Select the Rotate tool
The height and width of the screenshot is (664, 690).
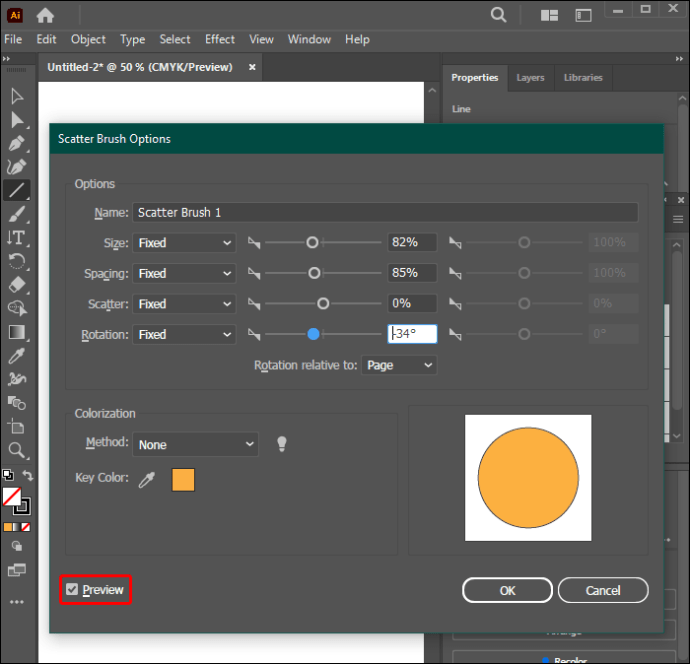(17, 261)
